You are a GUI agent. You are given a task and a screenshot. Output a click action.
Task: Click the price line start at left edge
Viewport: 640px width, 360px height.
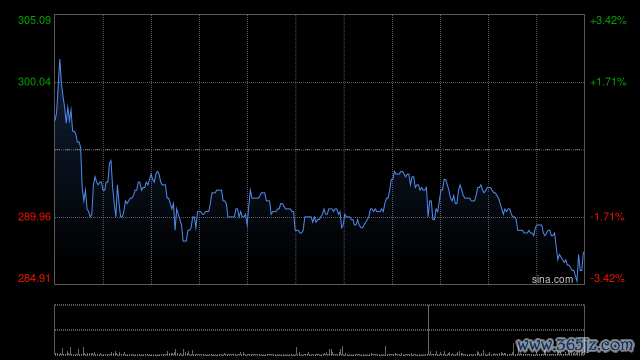tap(56, 120)
